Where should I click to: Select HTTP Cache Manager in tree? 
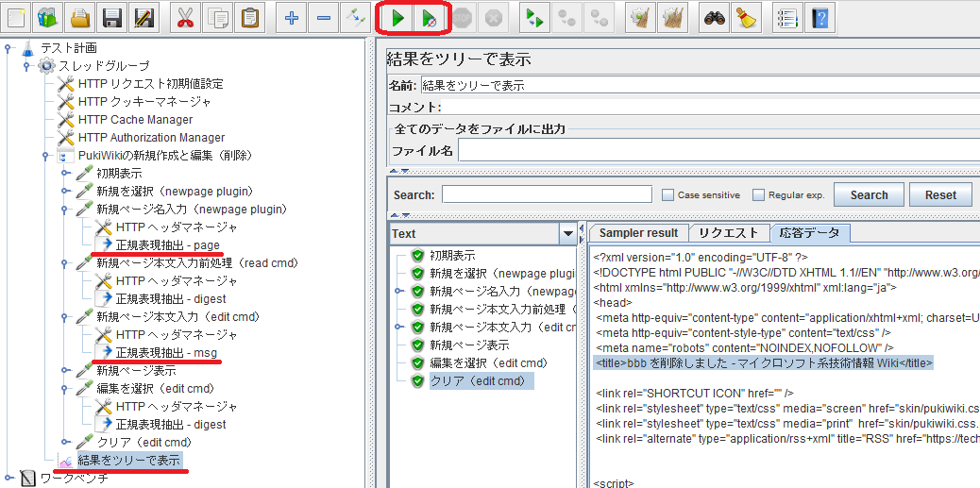(135, 120)
